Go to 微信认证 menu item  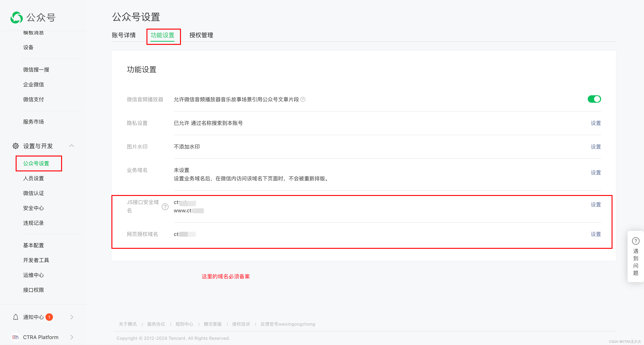tap(34, 193)
